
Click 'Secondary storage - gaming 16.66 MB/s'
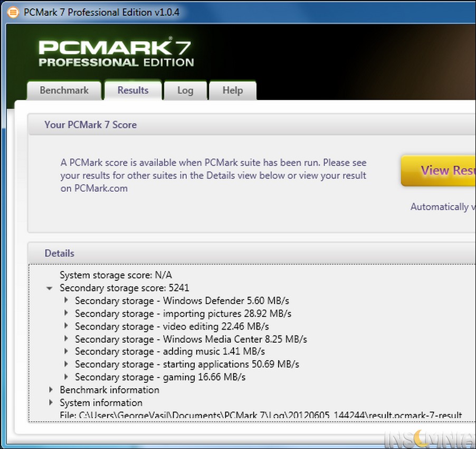[x=160, y=377]
